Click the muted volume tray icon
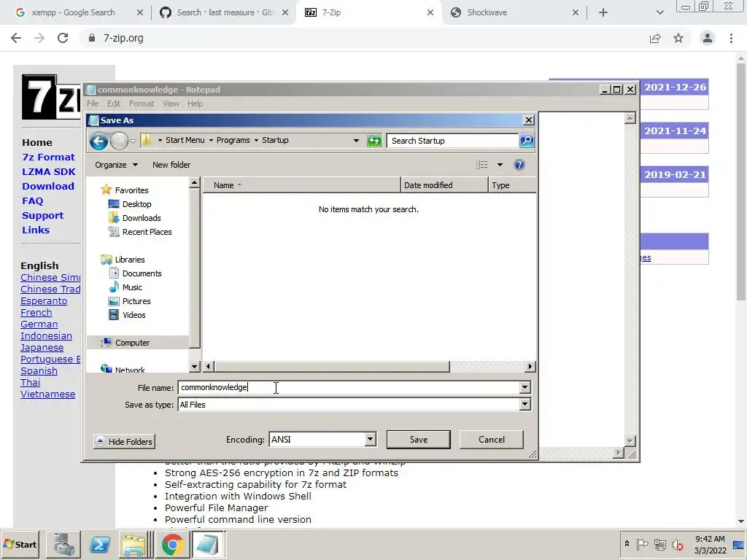The height and width of the screenshot is (560, 747). (x=677, y=544)
